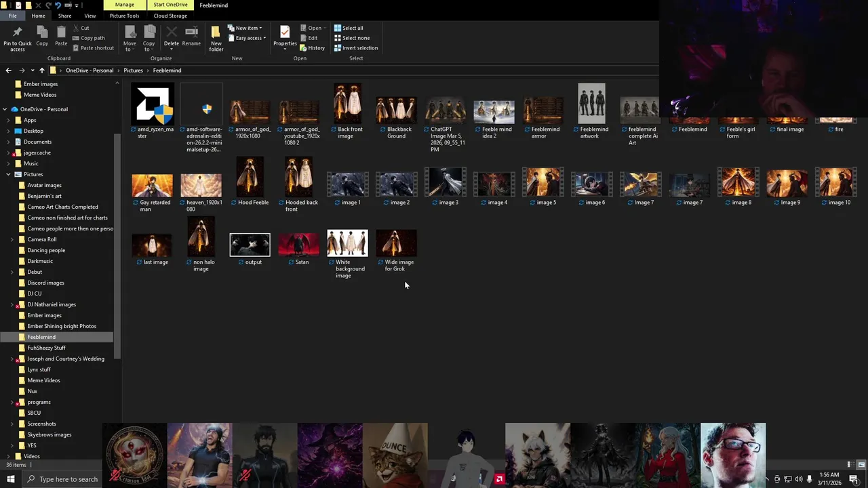Switch to the View ribbon tab
Screen dimensions: 868x488
pos(90,16)
